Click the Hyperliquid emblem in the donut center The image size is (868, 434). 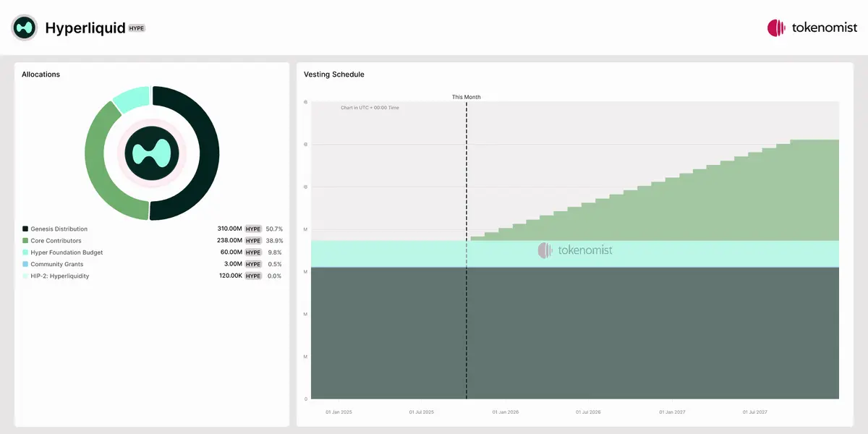152,153
